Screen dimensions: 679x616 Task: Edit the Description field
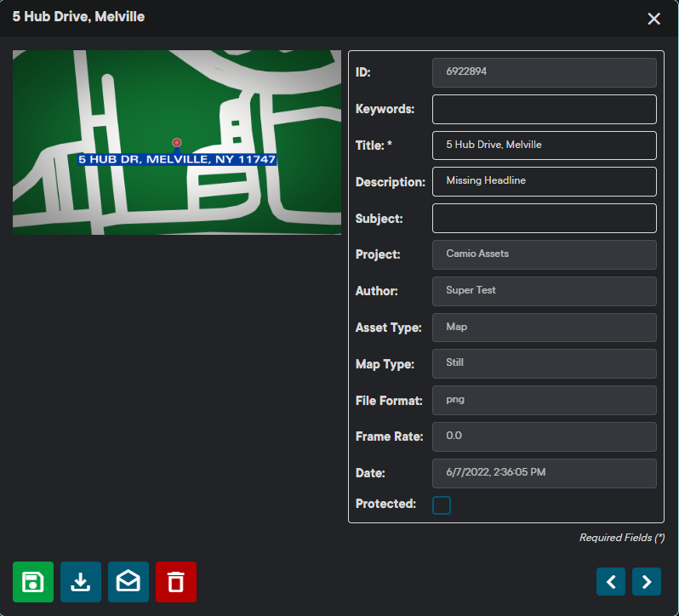pyautogui.click(x=545, y=182)
